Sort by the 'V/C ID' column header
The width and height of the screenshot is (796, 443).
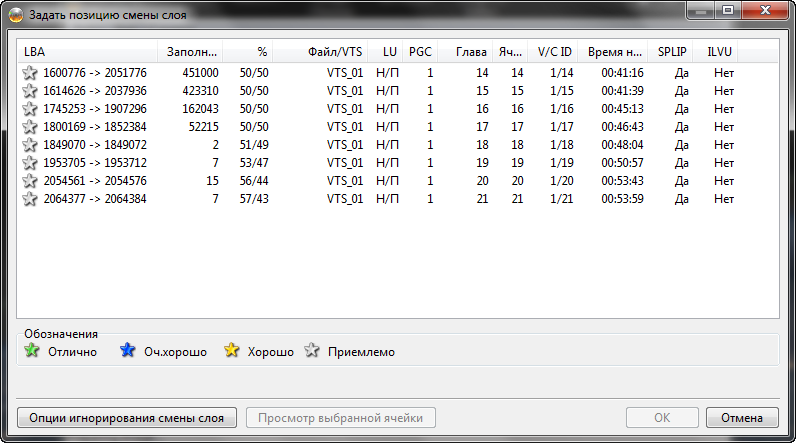(554, 51)
